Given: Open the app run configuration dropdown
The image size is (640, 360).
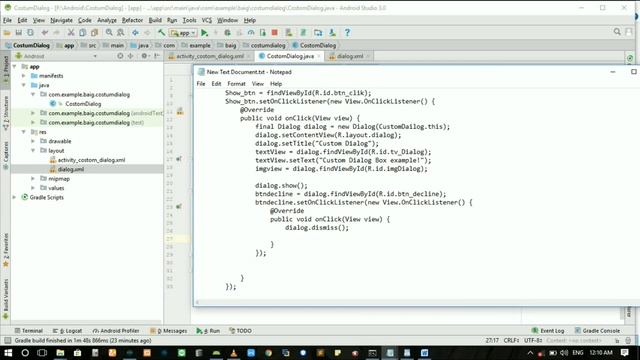Looking at the screenshot, I should pos(184,33).
